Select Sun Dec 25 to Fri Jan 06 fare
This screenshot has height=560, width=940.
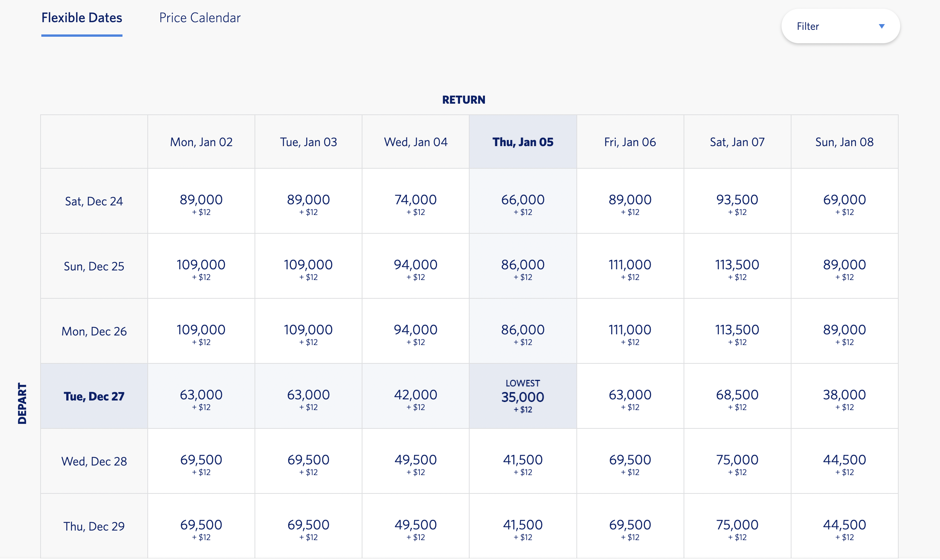630,266
